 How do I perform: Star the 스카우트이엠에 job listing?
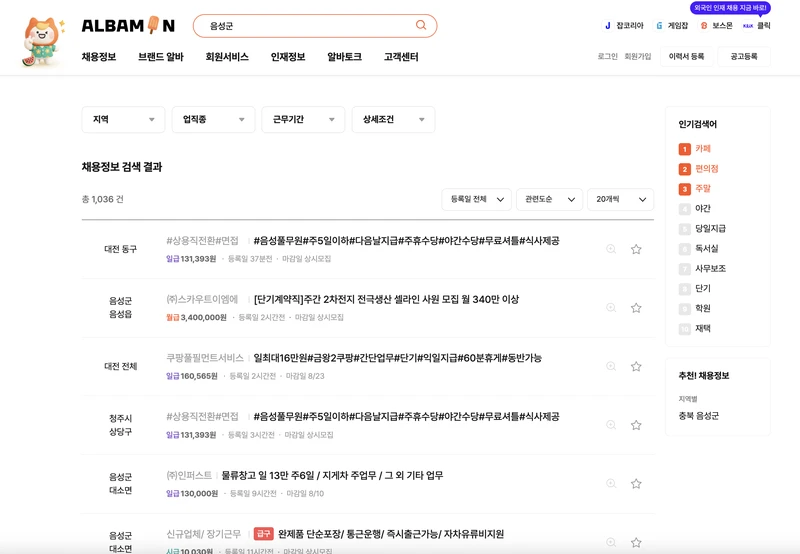(636, 308)
